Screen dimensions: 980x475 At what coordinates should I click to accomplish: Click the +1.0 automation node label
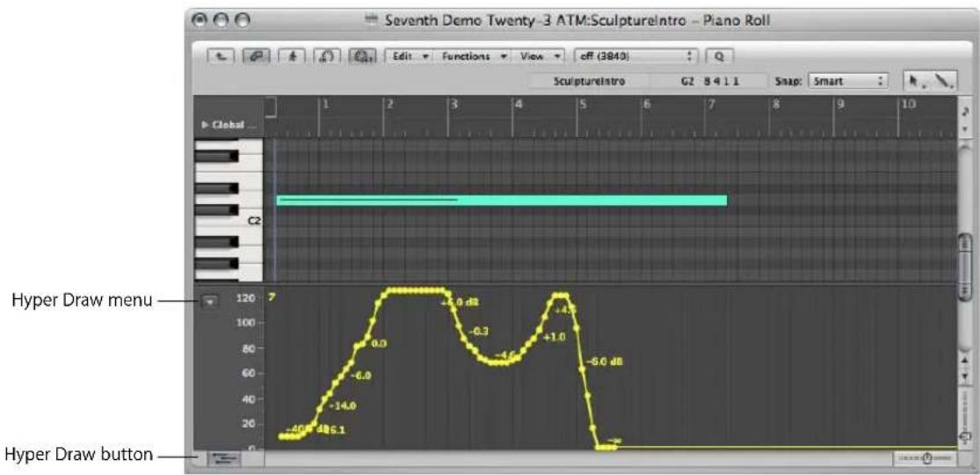[555, 337]
